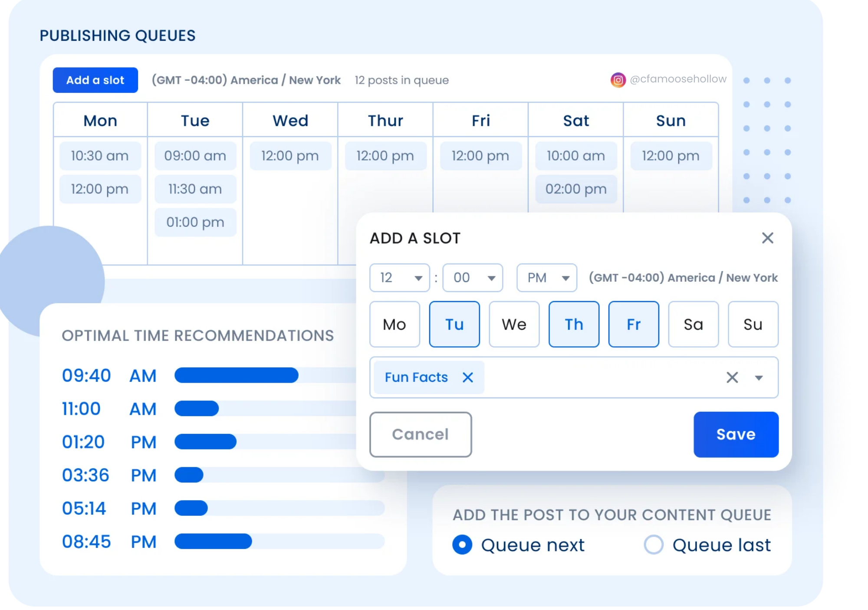Select the Queue next radio option

462,544
